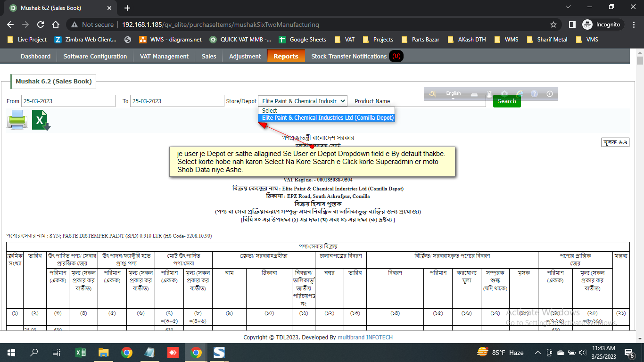Open the Parts Bazar bookmark folder
The height and width of the screenshot is (362, 644).
pos(420,40)
